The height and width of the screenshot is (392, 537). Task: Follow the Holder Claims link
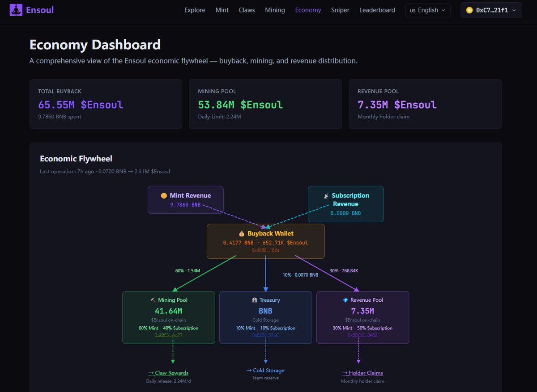362,373
